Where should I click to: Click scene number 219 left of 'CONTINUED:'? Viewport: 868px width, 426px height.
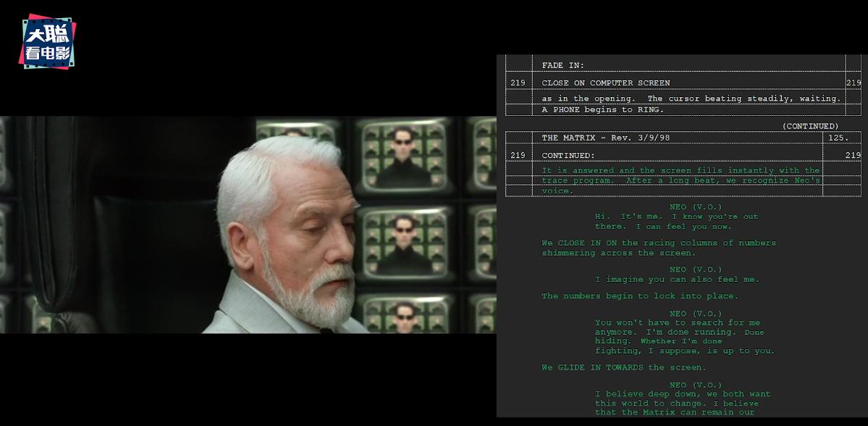[x=518, y=155]
